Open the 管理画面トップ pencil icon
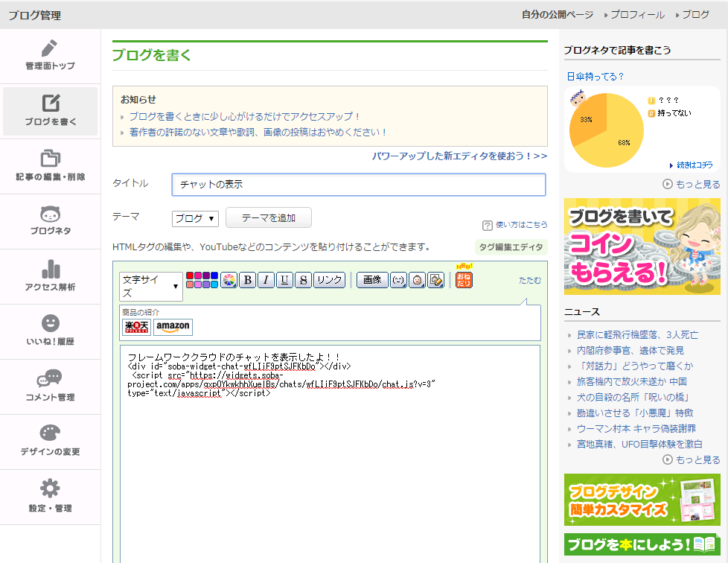Screen dimensions: 728x563 [x=50, y=48]
